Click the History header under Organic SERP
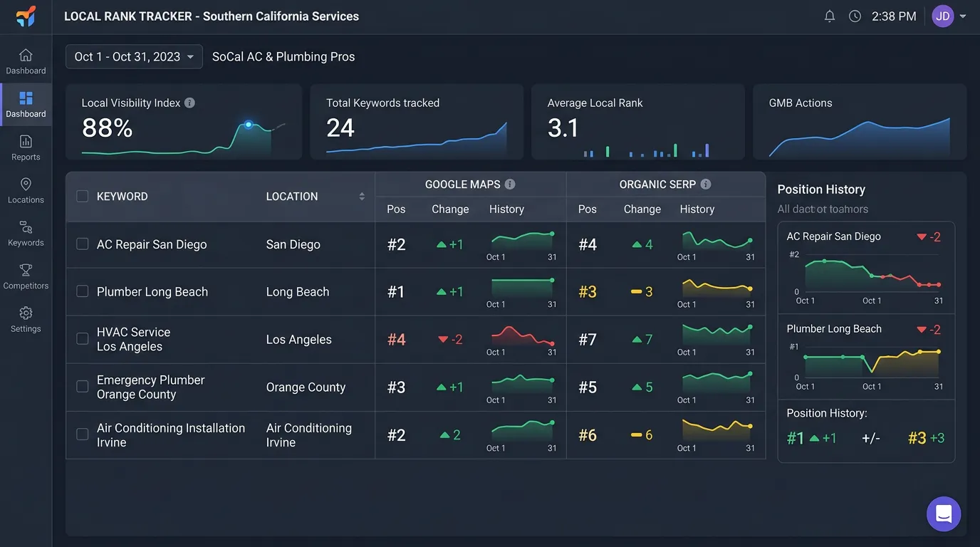Viewport: 980px width, 547px height. (697, 209)
